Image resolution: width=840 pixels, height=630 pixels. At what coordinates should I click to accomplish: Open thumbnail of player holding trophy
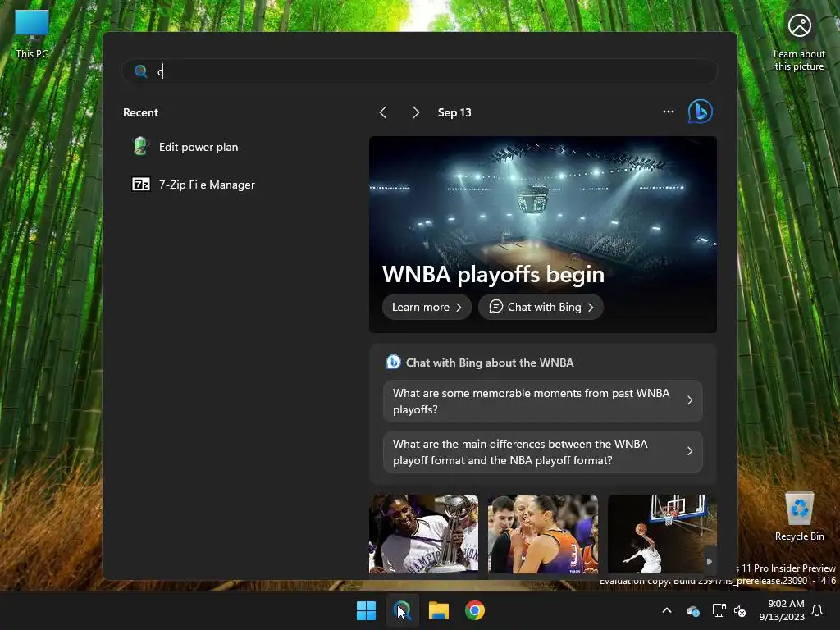tap(423, 533)
